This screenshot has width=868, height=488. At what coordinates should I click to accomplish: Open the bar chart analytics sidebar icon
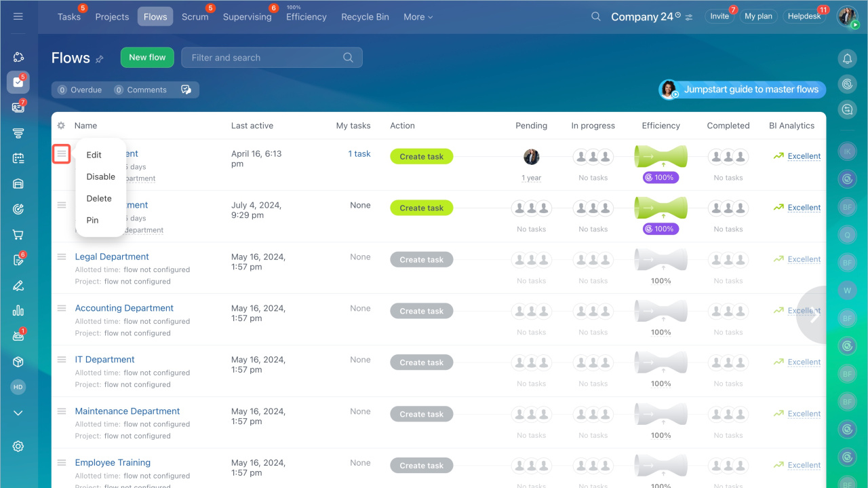[18, 311]
